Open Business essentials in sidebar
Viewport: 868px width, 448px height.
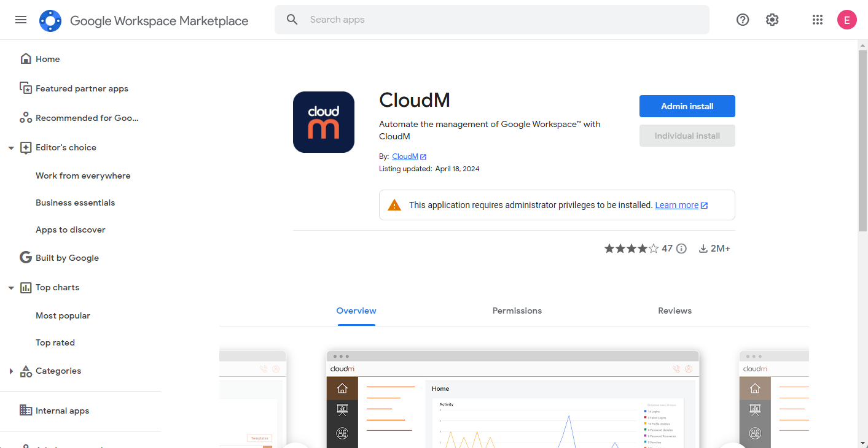(x=76, y=203)
